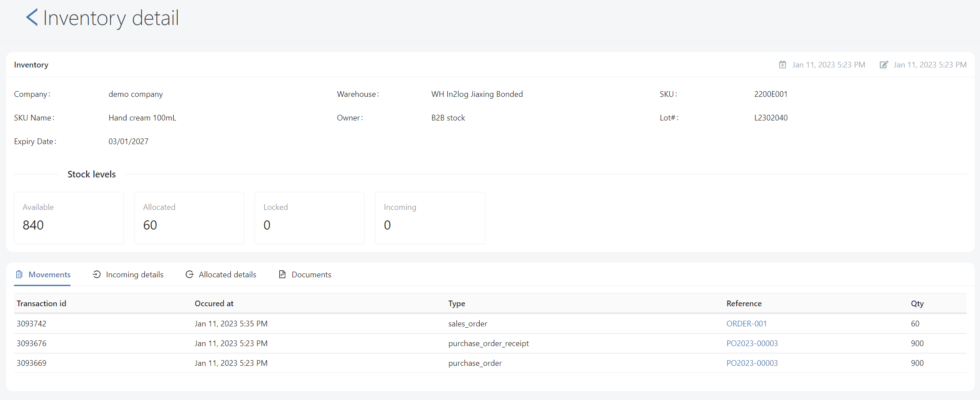980x400 pixels.
Task: Click the back arrow beside Inventory detail
Action: point(32,18)
